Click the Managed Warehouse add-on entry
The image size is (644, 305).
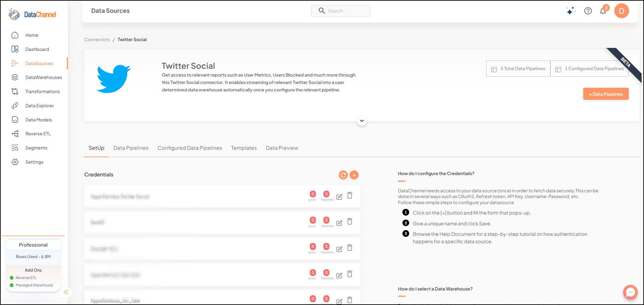tap(34, 285)
